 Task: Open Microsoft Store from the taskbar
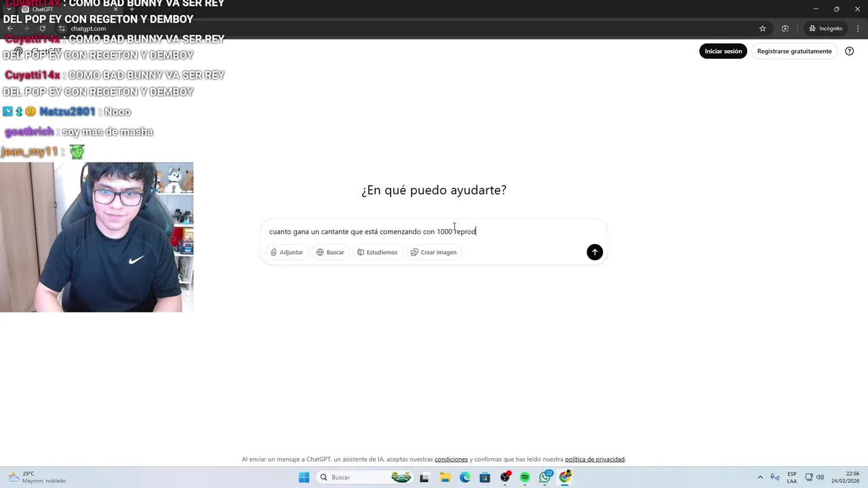click(485, 477)
